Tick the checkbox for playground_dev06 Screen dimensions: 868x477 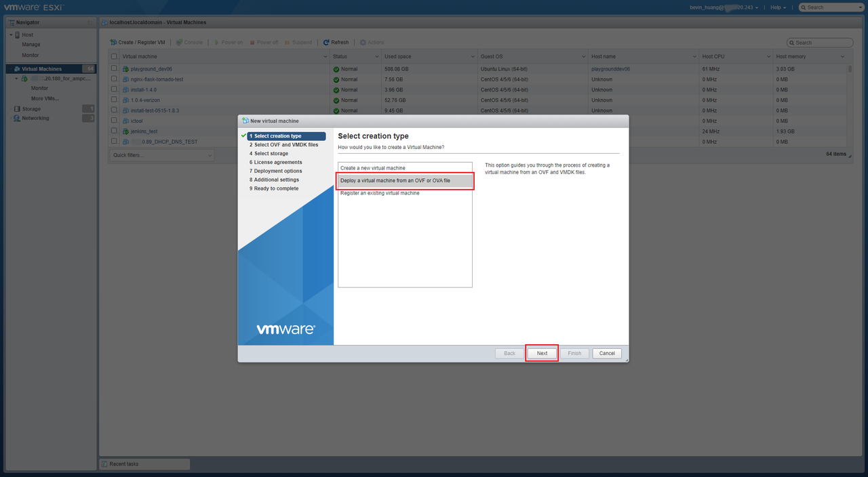(x=114, y=69)
